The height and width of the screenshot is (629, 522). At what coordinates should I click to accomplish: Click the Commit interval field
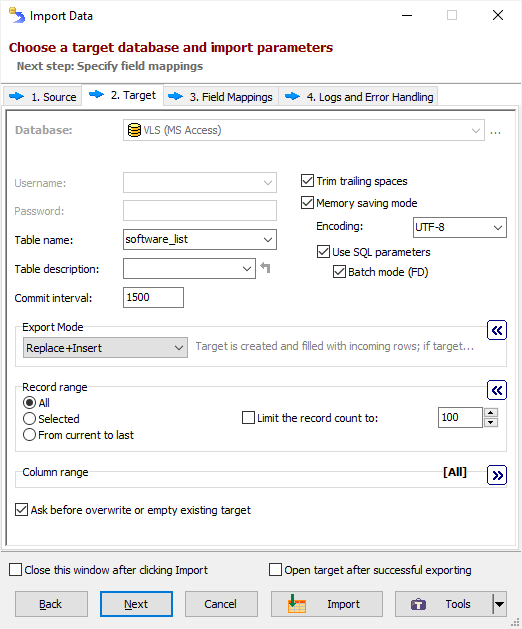153,297
